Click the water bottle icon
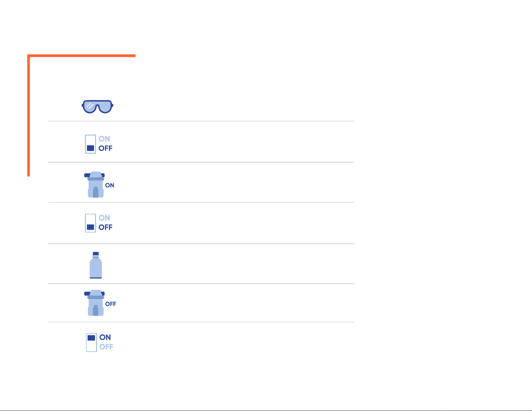 (96, 265)
